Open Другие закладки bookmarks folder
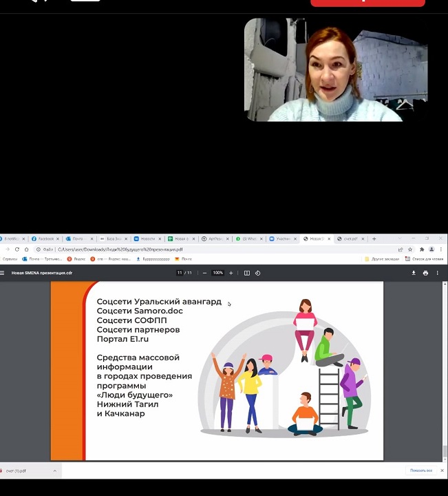The width and height of the screenshot is (448, 496). 380,259
